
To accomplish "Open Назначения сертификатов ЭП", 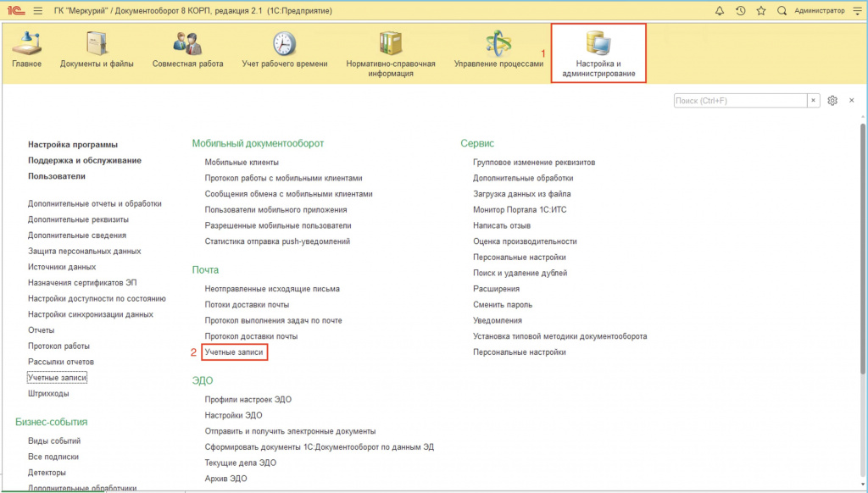I will [82, 283].
